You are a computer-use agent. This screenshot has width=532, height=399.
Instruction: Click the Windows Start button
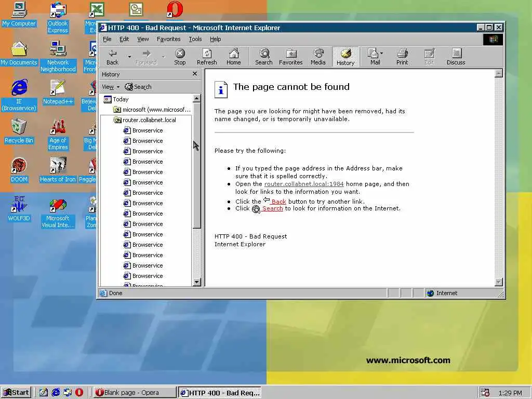point(16,393)
